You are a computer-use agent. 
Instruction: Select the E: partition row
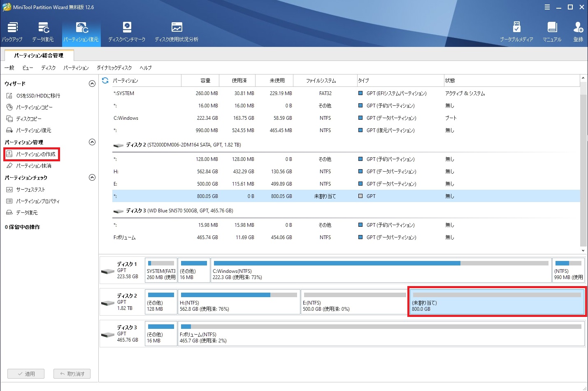(346, 184)
